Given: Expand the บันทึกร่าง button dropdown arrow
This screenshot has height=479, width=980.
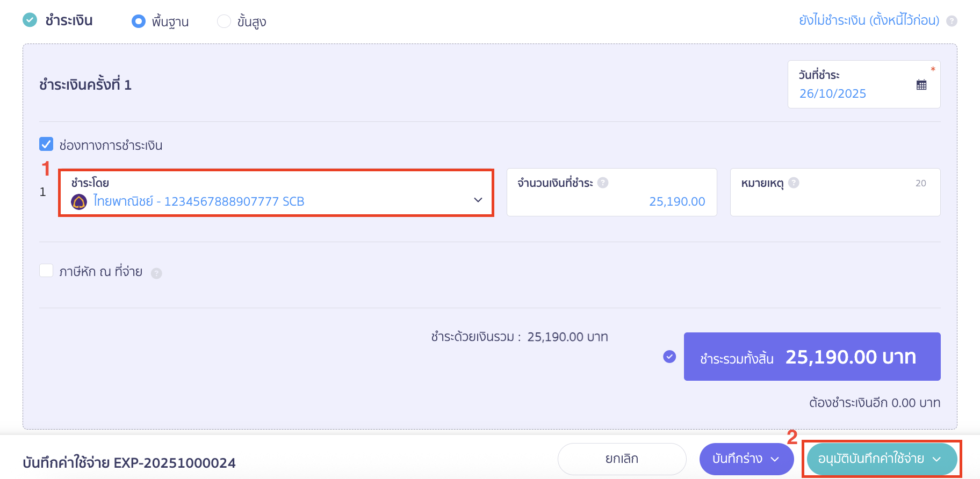Looking at the screenshot, I should 776,459.
